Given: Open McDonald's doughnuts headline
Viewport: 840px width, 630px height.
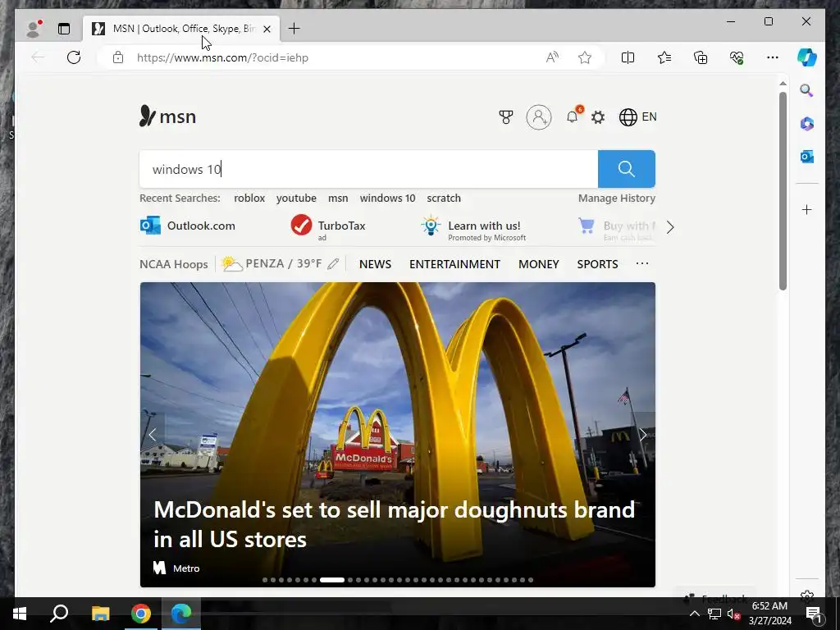Looking at the screenshot, I should [394, 524].
